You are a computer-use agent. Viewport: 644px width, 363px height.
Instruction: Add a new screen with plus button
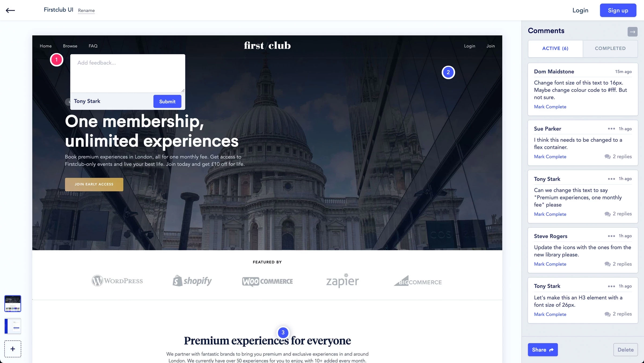coord(13,349)
